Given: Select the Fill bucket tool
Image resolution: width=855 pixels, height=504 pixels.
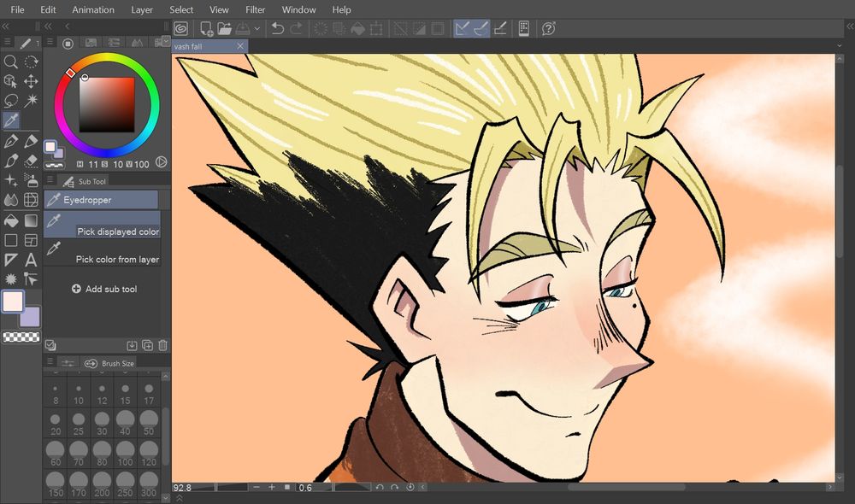Looking at the screenshot, I should [x=10, y=220].
